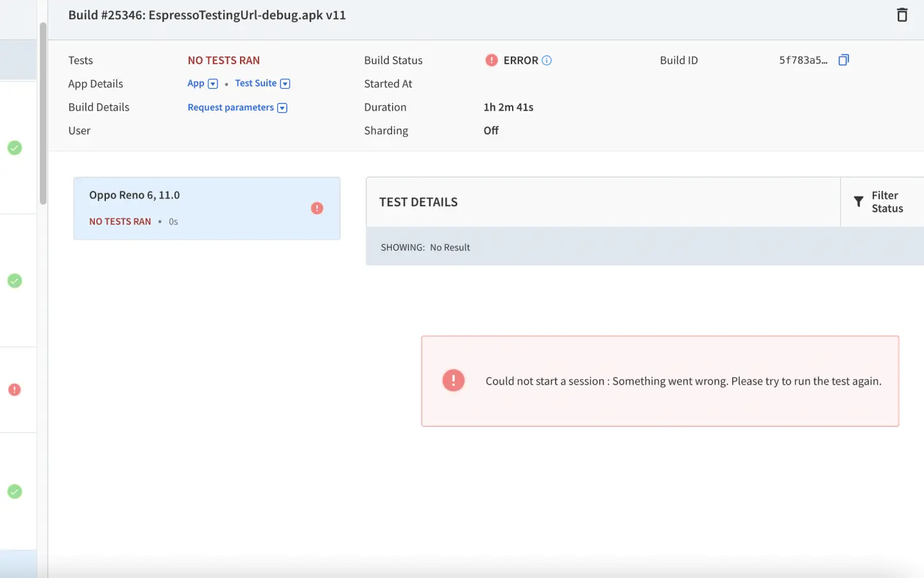
Task: Select topmost green check build in sidebar
Action: 14,148
